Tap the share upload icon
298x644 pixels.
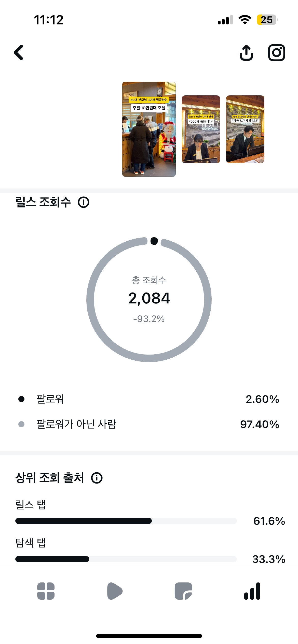246,53
